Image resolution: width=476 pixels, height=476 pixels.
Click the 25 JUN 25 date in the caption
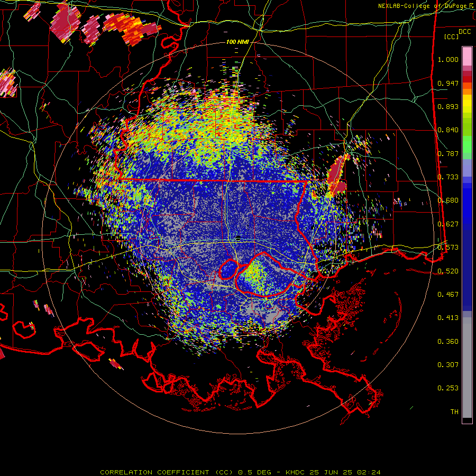[x=331, y=472]
